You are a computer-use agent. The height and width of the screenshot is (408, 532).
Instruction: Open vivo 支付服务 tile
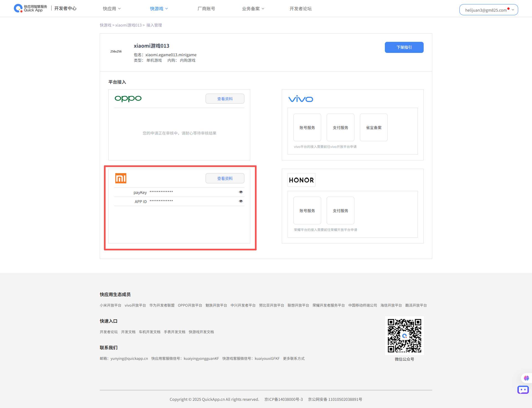point(340,127)
